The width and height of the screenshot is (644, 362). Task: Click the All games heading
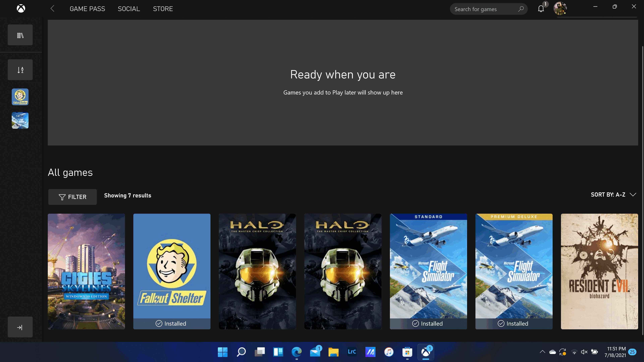[70, 172]
